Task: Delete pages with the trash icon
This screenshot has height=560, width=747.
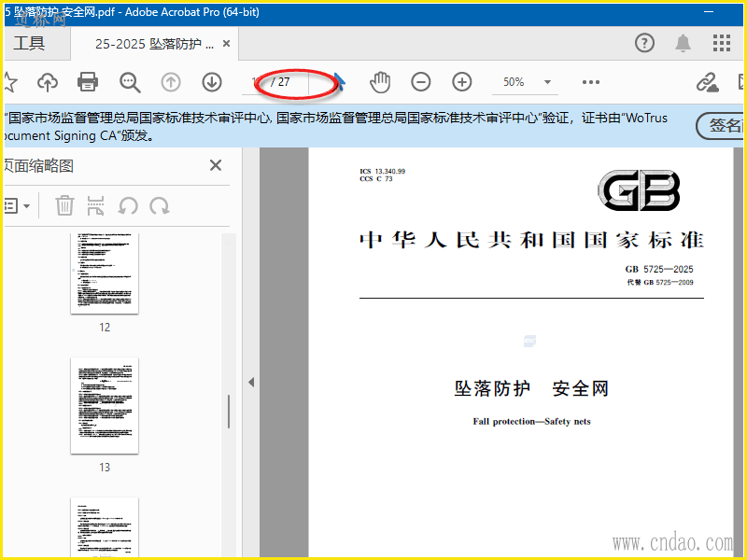Action: 64,205
